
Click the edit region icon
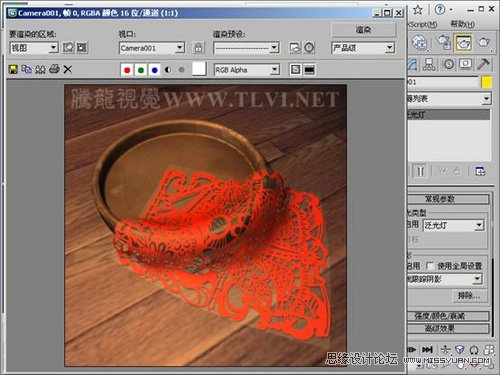pyautogui.click(x=68, y=48)
